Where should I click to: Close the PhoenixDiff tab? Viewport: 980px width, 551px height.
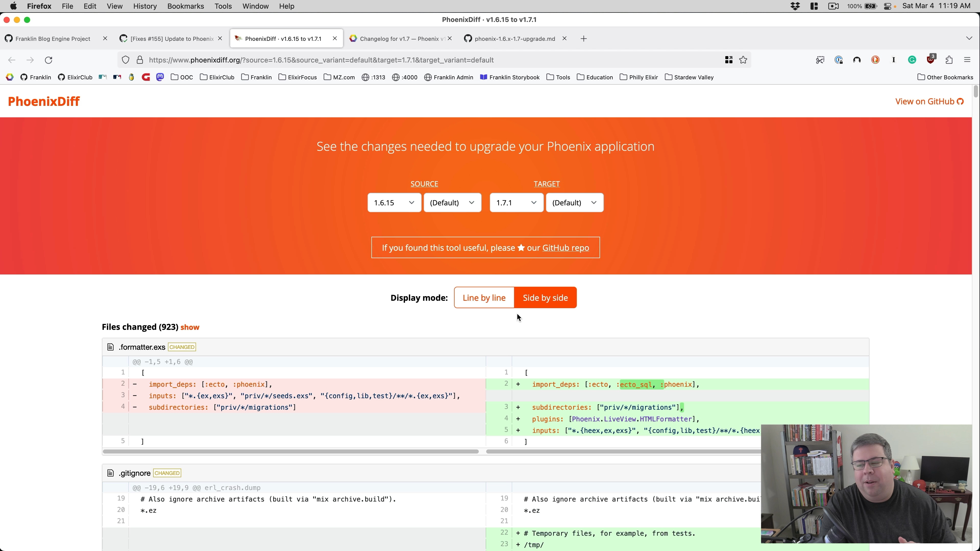click(x=335, y=39)
